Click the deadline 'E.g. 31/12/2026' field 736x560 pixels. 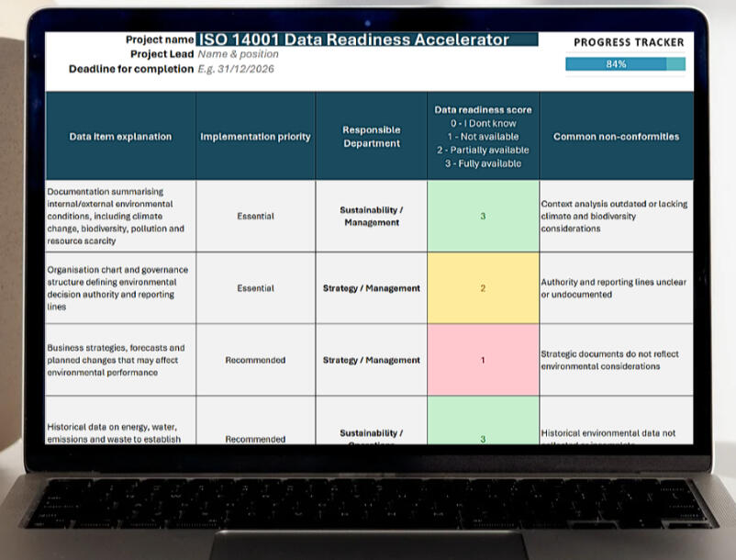[x=236, y=69]
